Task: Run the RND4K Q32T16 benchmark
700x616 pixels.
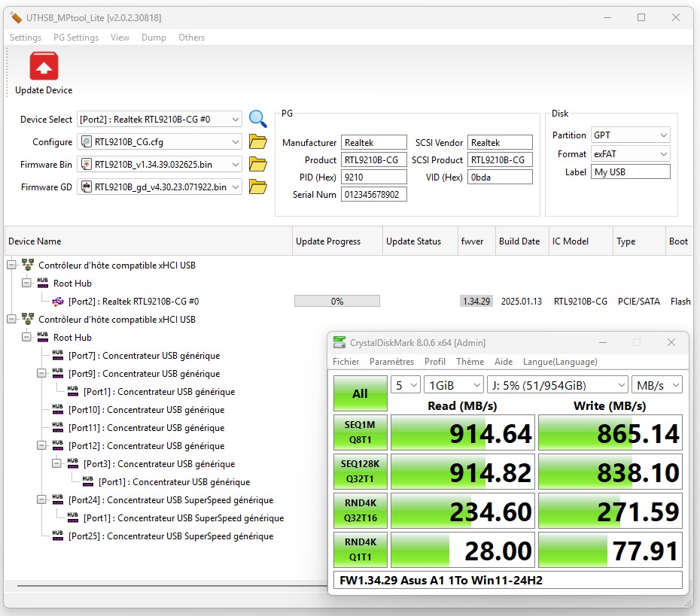Action: pos(360,511)
